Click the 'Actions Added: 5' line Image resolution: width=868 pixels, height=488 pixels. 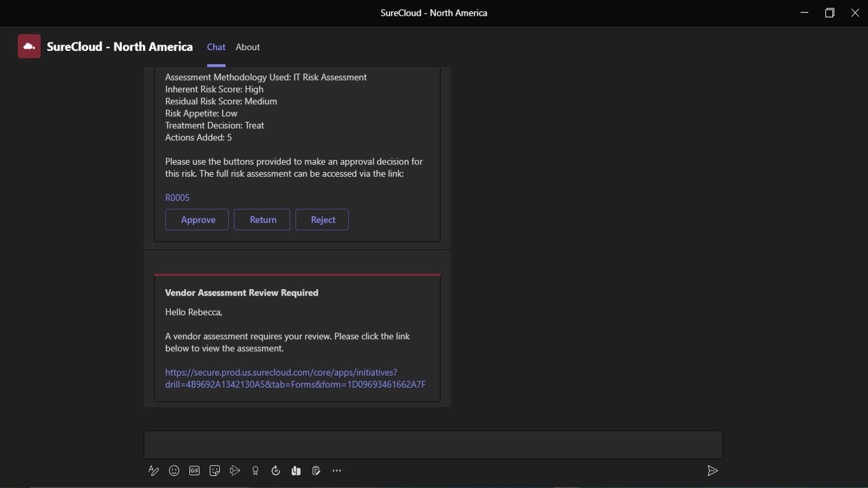(199, 138)
